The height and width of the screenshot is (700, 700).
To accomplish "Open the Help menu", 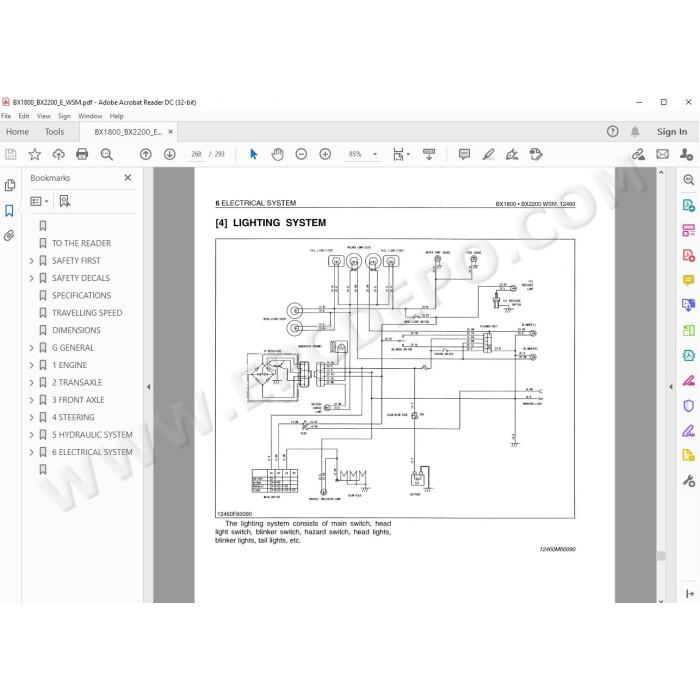I will [117, 116].
